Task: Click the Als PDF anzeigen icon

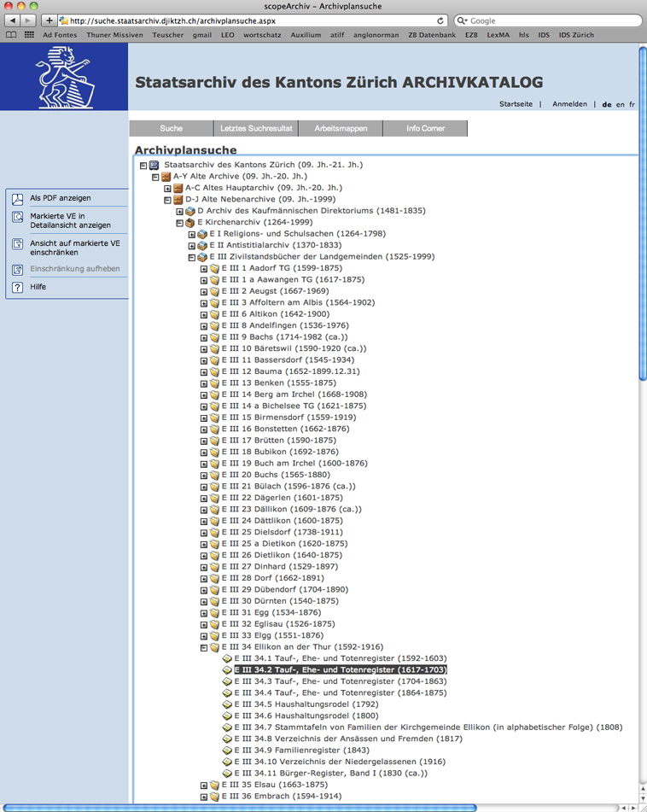Action: (18, 199)
